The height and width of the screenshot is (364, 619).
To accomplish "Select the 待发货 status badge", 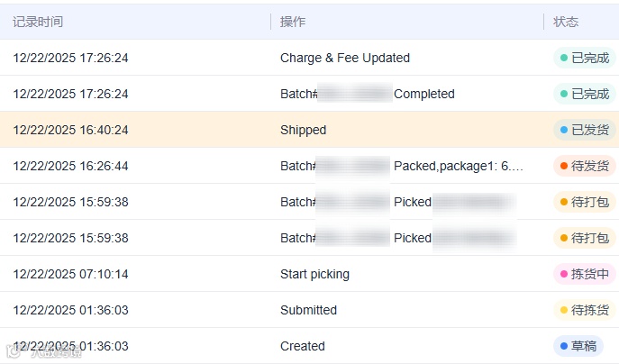I will 585,166.
